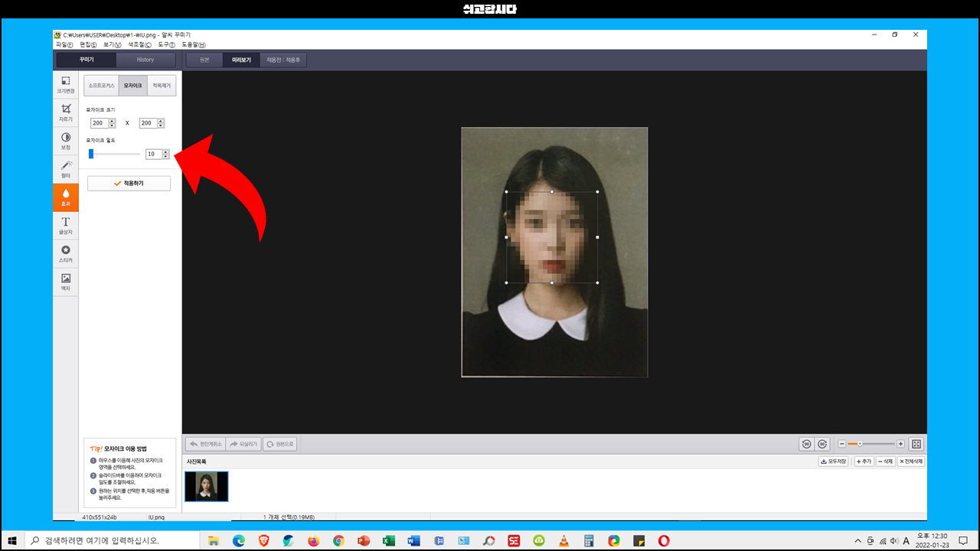
Task: Show hidden system tray icons
Action: (x=857, y=540)
